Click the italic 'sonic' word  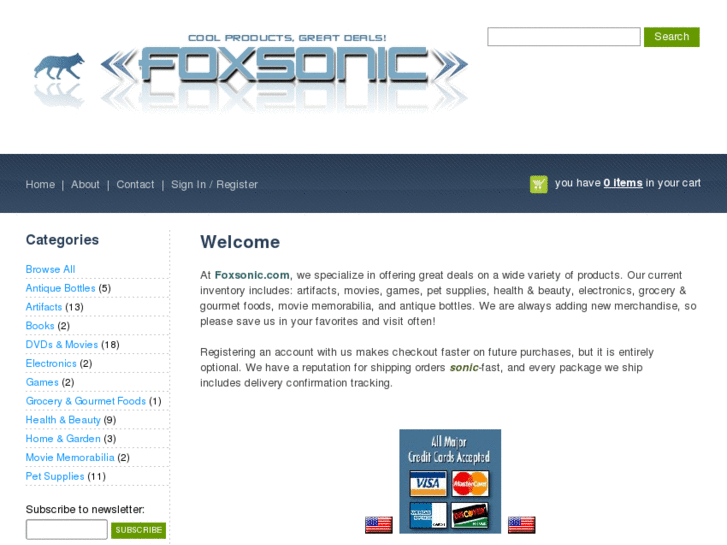click(x=464, y=367)
